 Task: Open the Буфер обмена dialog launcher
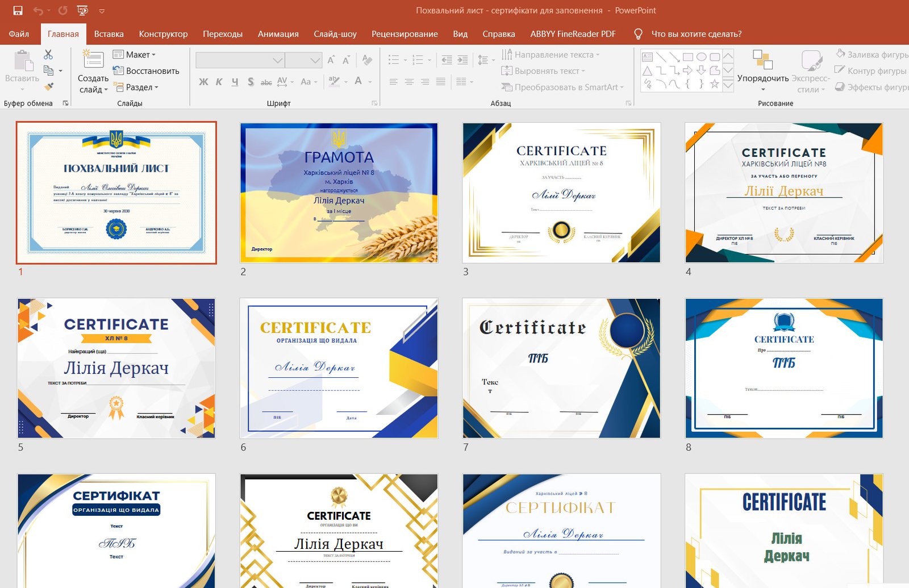65,103
